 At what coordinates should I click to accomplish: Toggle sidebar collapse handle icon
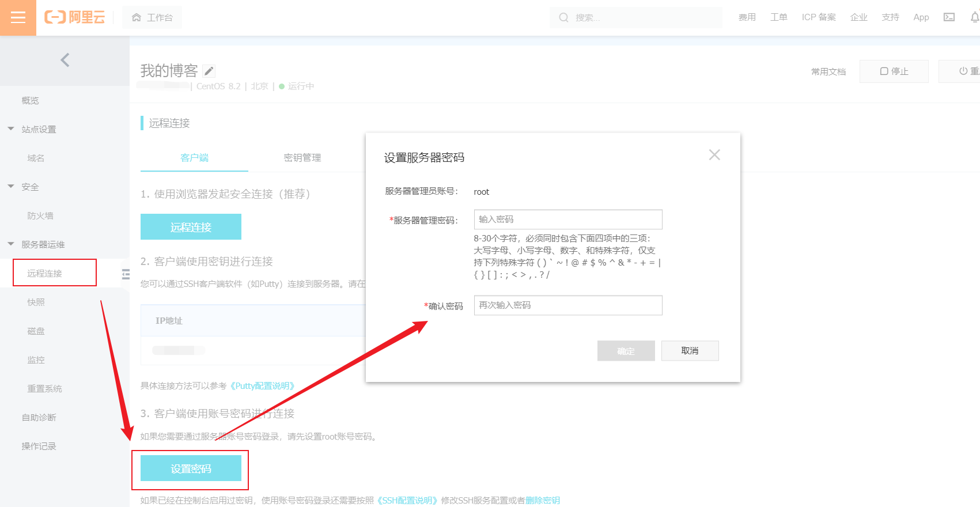coord(126,274)
